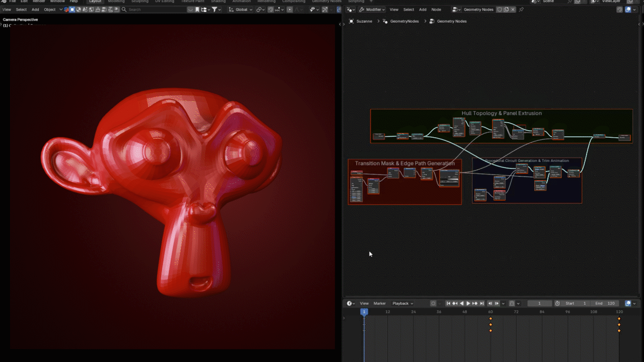Open Object mode menu dropdown arrow
The image size is (644, 362).
click(61, 10)
